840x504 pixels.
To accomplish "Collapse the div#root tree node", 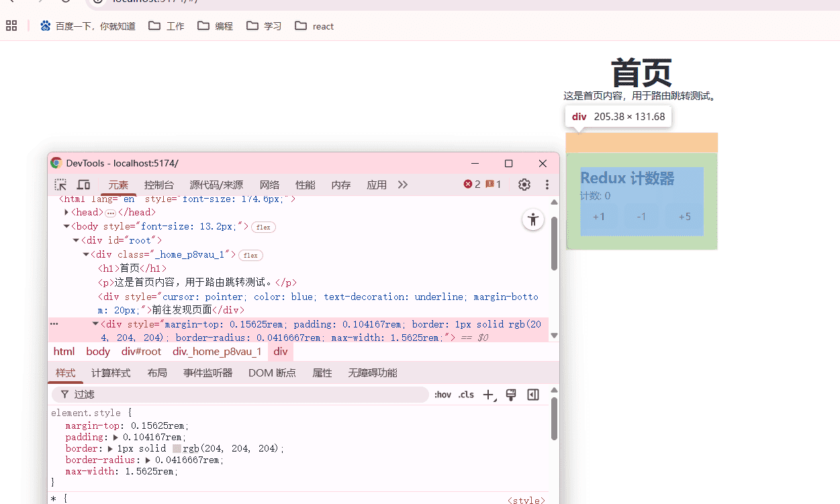I will tap(76, 240).
